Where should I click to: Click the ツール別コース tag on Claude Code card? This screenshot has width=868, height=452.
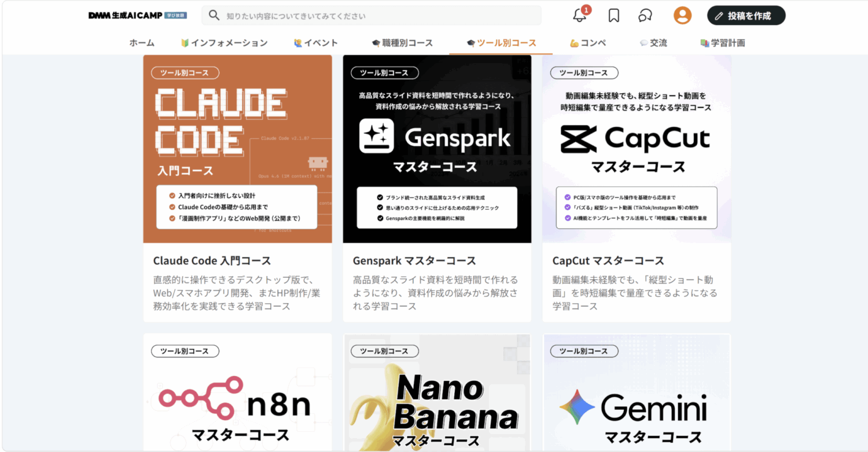click(x=185, y=73)
